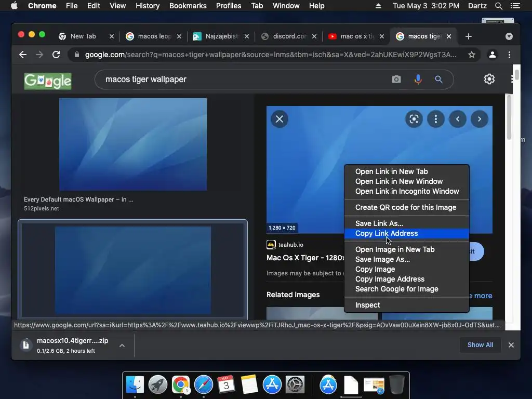
Task: Open Safari from the Dock
Action: [203, 385]
